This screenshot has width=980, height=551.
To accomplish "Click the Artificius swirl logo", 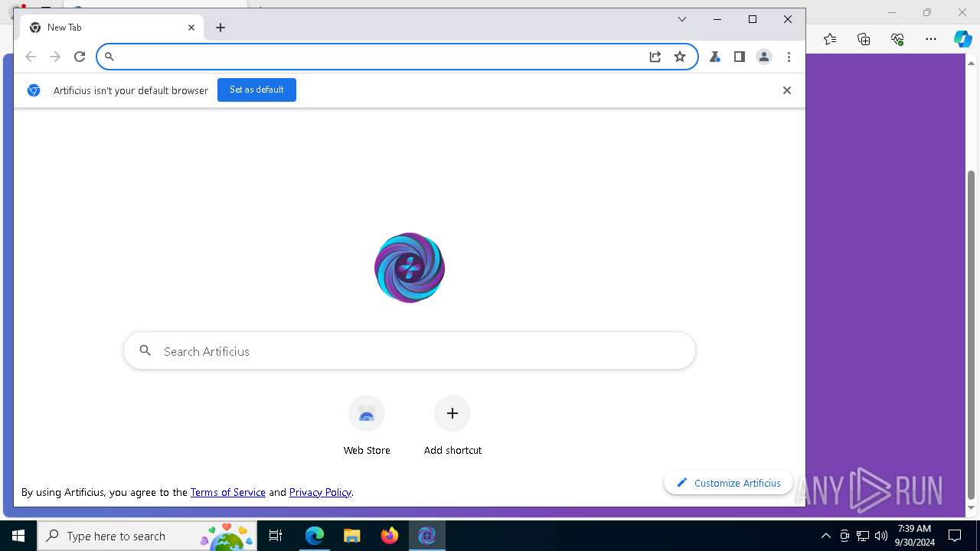I will [x=410, y=268].
